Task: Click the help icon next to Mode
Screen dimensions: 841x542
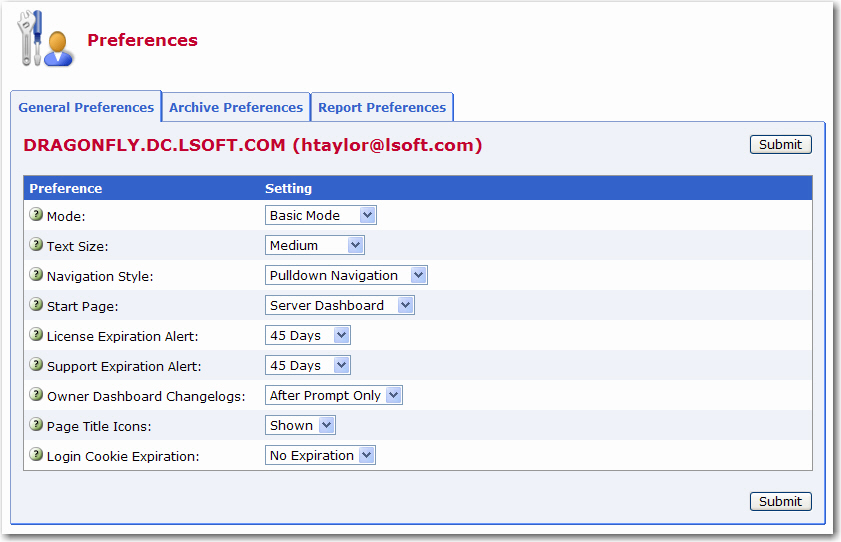Action: [36, 214]
